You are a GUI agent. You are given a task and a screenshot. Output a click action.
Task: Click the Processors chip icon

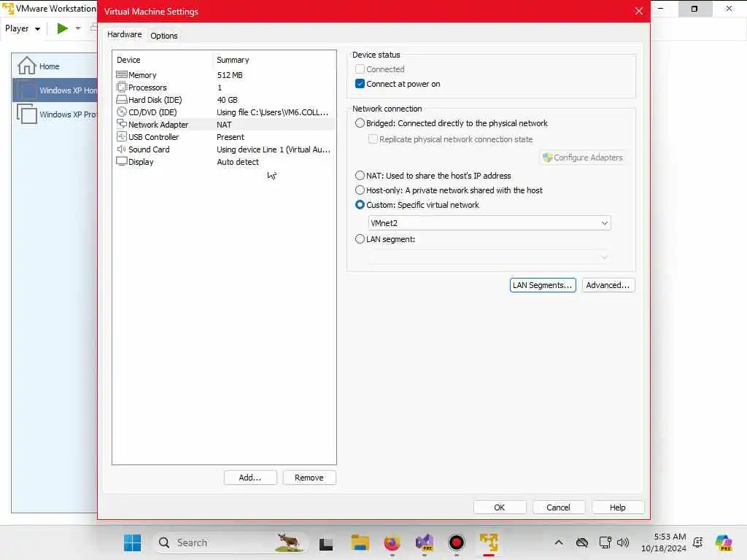[x=122, y=87]
